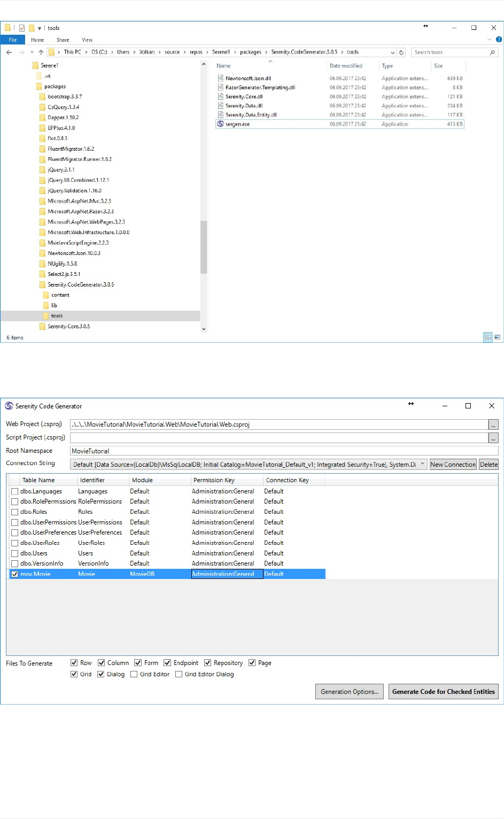Image resolution: width=504 pixels, height=819 pixels.
Task: Open Explorer help question mark icon
Action: [x=499, y=40]
